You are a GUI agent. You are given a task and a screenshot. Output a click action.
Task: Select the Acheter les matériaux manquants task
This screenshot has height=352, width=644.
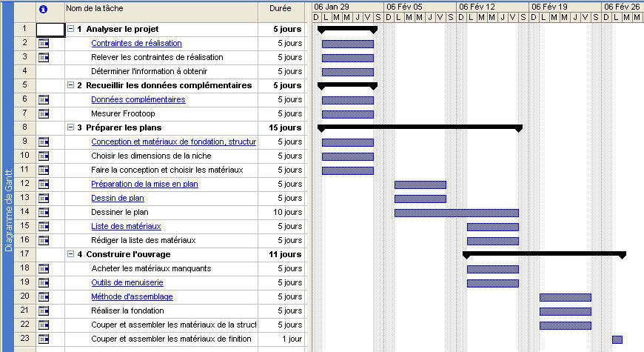[x=151, y=268]
